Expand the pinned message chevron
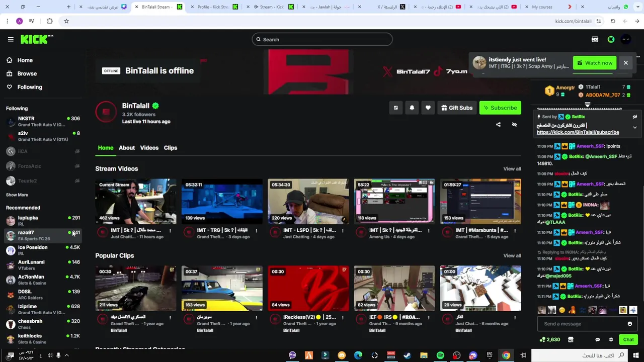Viewport: 644px width, 362px height. (634, 127)
